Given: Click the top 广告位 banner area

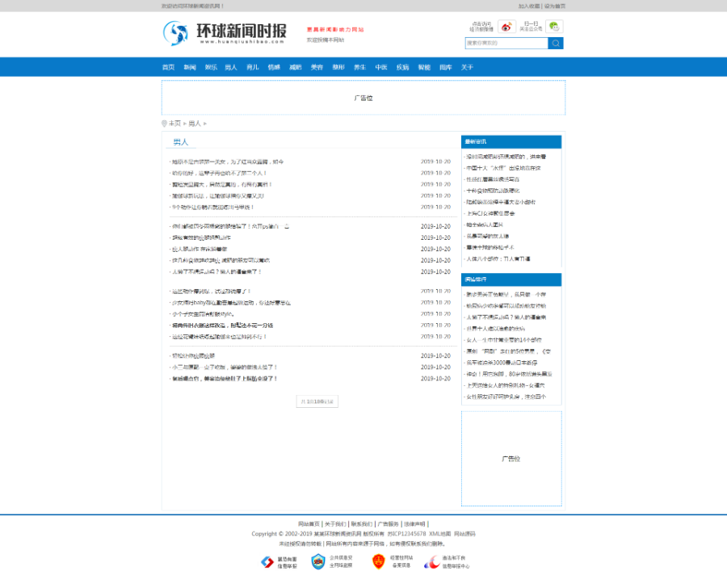Looking at the screenshot, I should pyautogui.click(x=363, y=98).
